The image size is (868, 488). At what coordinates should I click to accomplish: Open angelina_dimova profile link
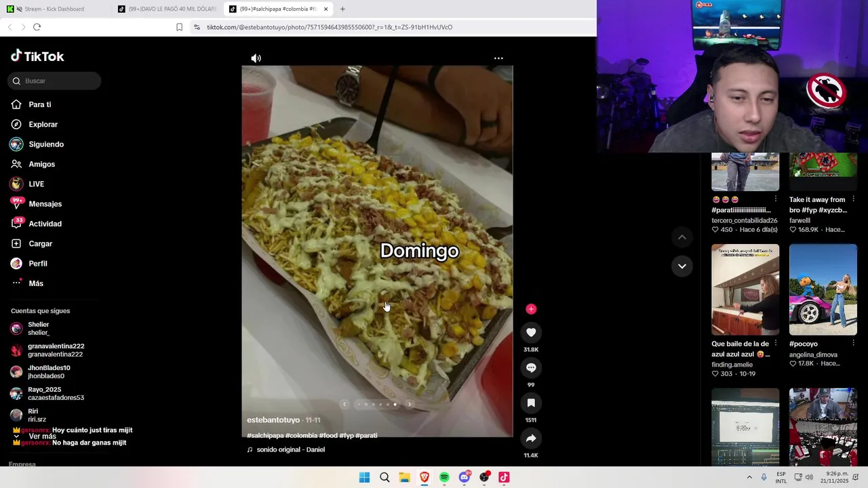tap(813, 354)
